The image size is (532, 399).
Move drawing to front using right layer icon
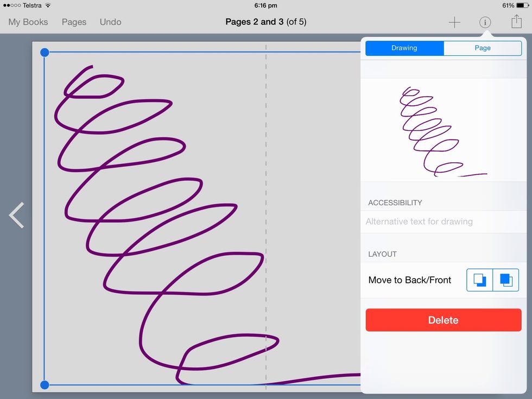tap(506, 280)
